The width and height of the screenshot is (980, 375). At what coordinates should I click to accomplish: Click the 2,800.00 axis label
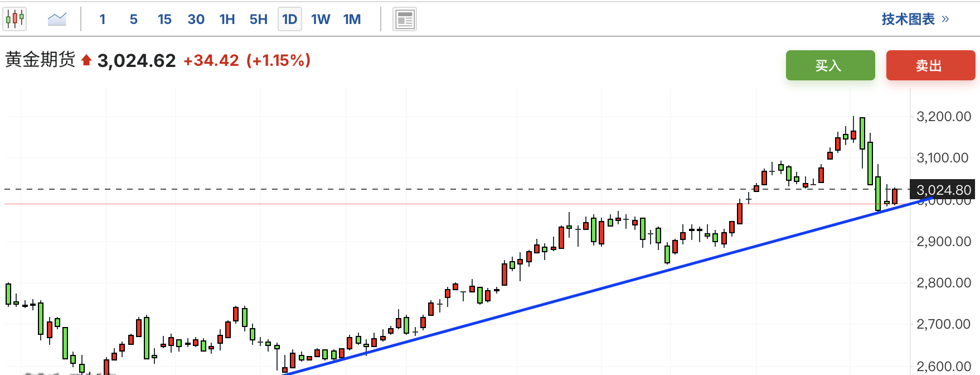(944, 283)
